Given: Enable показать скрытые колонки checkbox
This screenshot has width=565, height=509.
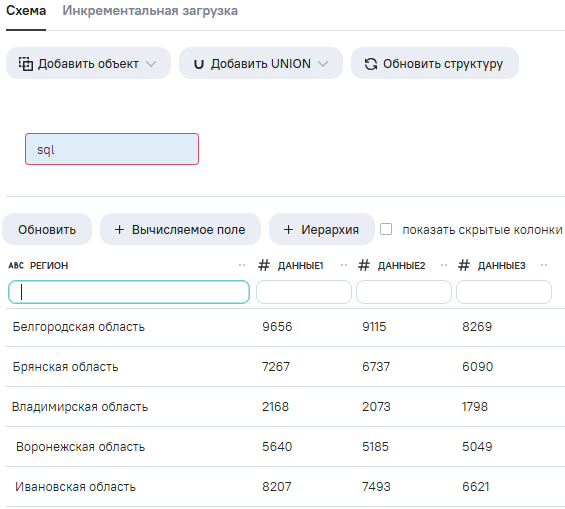Looking at the screenshot, I should [x=386, y=229].
